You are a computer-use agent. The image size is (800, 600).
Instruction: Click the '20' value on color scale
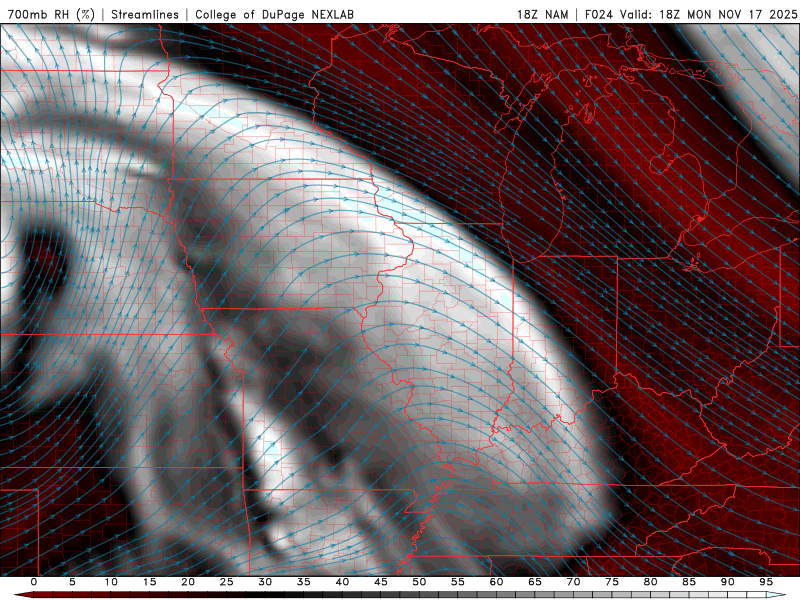click(x=188, y=582)
